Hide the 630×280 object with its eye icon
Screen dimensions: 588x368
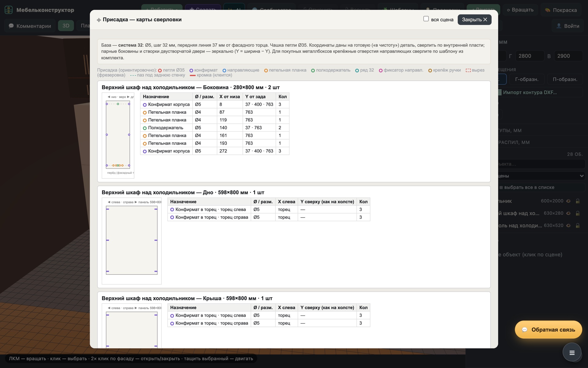tap(568, 213)
